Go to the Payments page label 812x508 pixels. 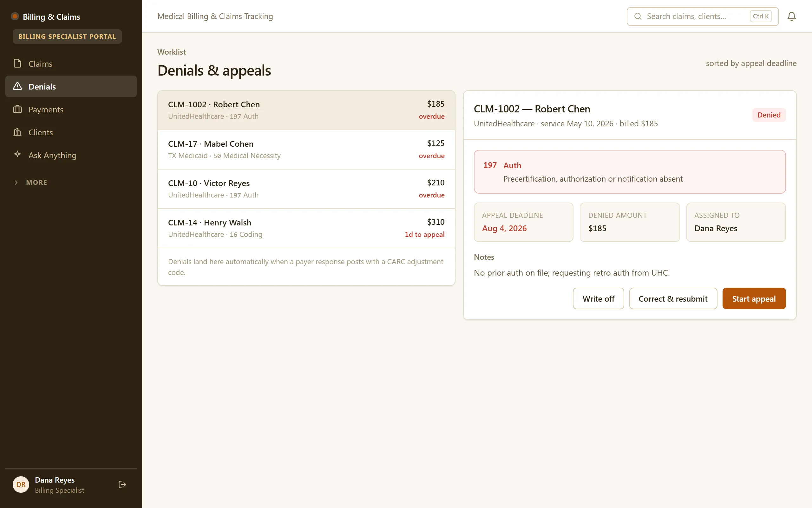[x=46, y=110]
